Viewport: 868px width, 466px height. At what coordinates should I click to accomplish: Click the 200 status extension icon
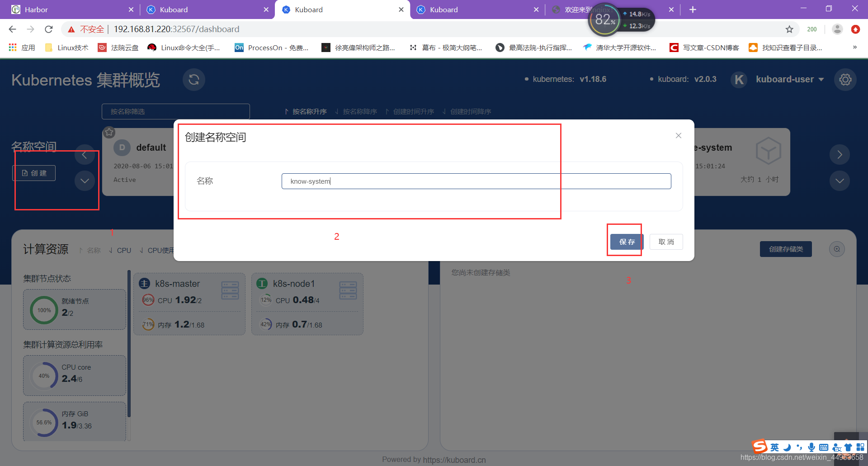pyautogui.click(x=812, y=29)
